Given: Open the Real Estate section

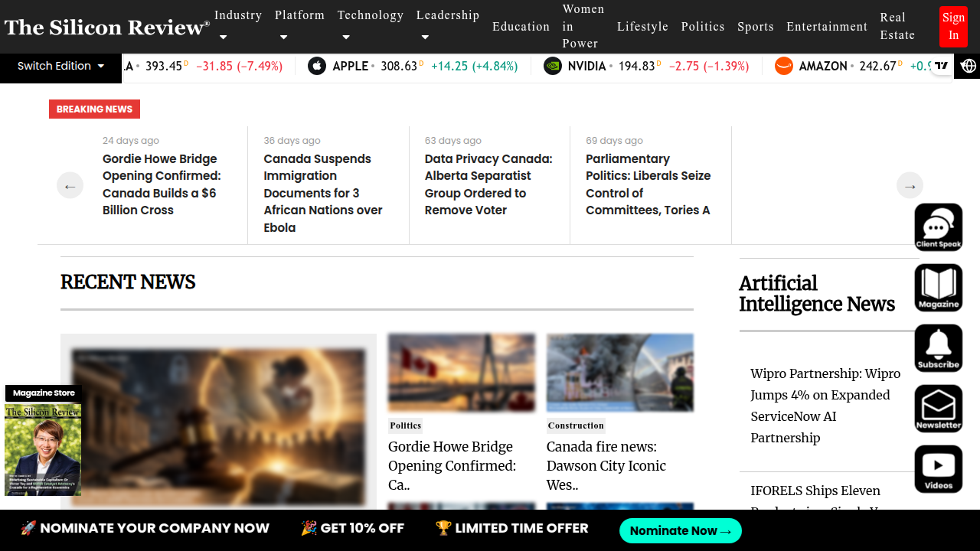Looking at the screenshot, I should 897,26.
